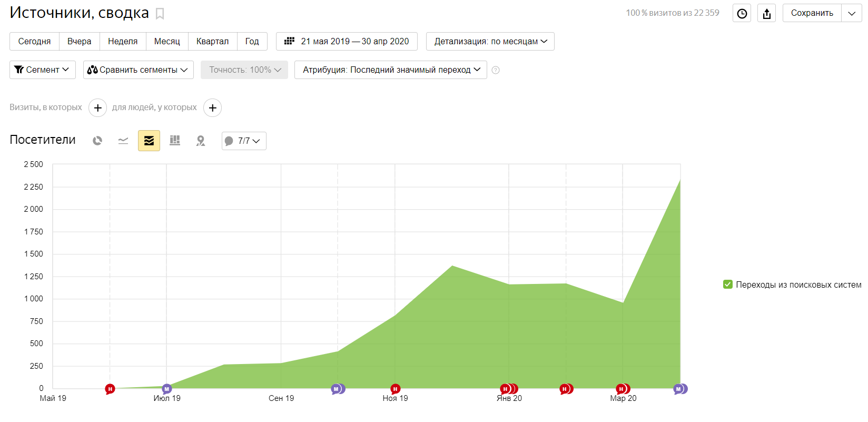868x422 pixels.
Task: Click the red note marker at Ноя 19
Action: [395, 389]
